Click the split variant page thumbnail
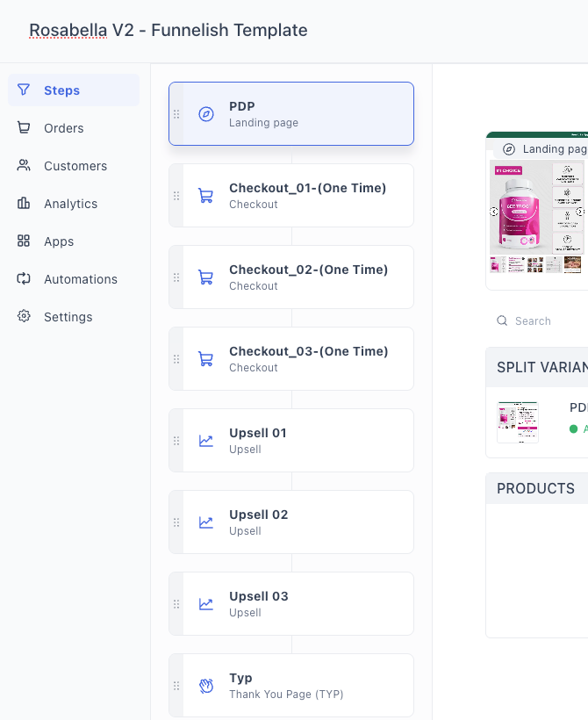 (518, 422)
